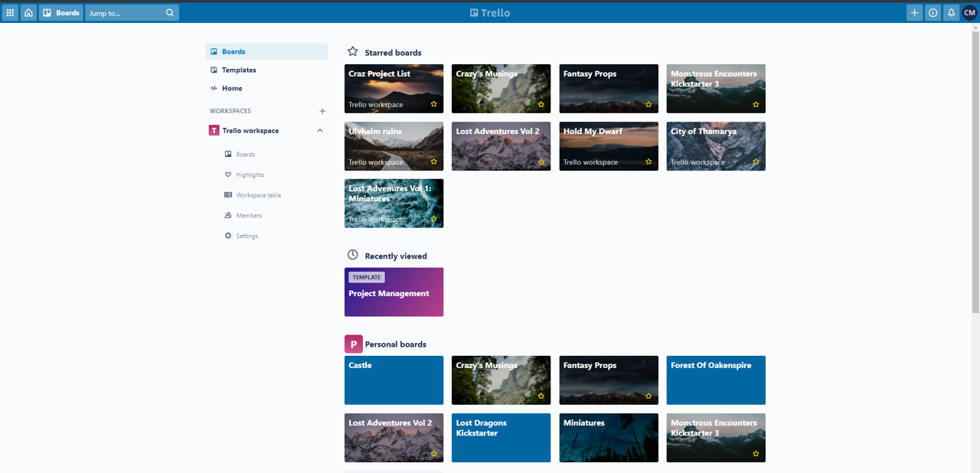Focus the Jump to search field
Viewport: 980px width, 473px height.
click(x=132, y=13)
